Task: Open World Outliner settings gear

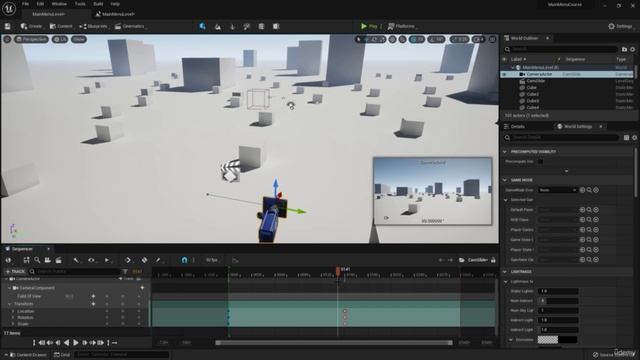Action: (x=633, y=49)
